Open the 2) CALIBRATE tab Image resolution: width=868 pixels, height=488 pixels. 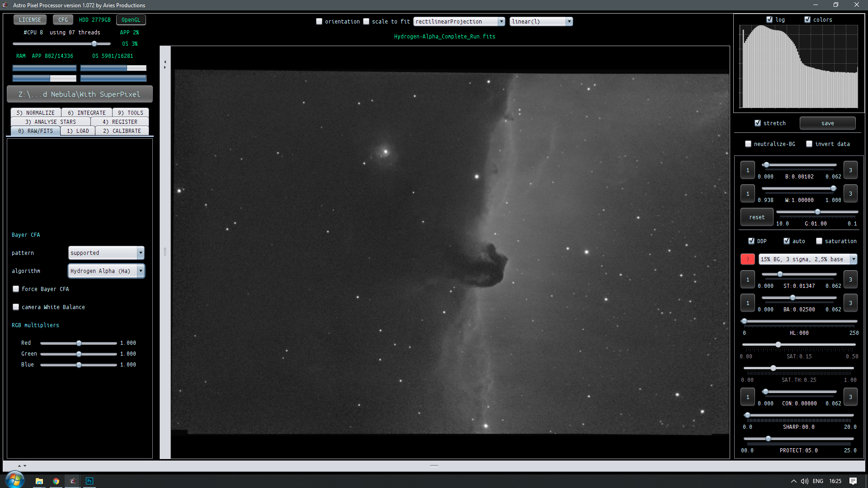(x=122, y=131)
